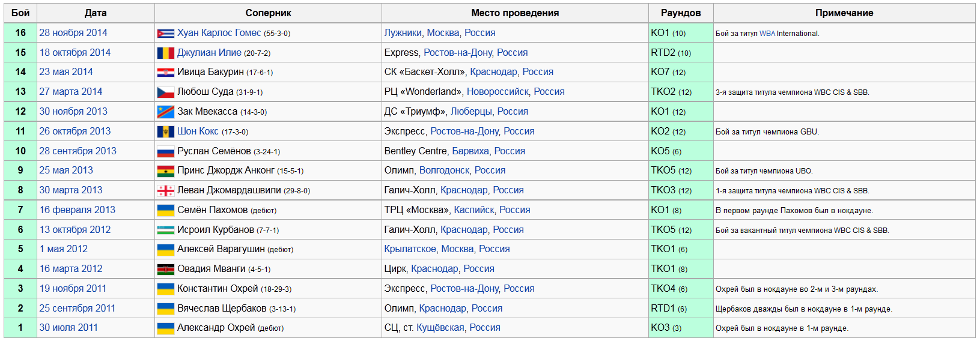Click the Croatian flag beside Ивица Бакурин
This screenshot has width=980, height=341.
[165, 73]
